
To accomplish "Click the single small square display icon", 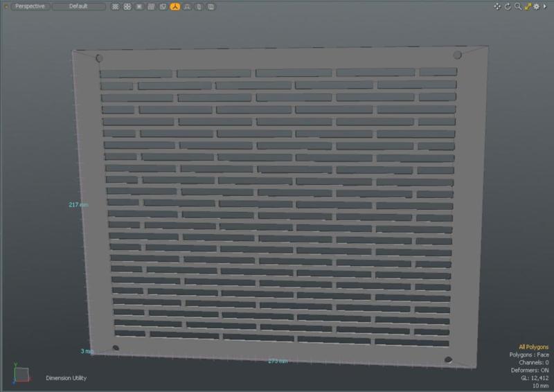I will point(139,7).
